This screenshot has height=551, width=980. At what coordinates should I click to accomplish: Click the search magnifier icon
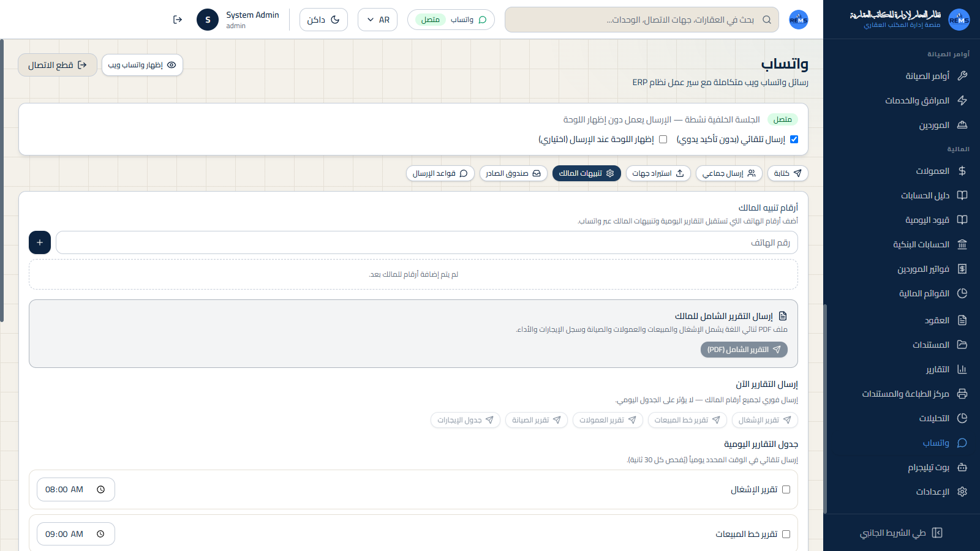pos(767,20)
